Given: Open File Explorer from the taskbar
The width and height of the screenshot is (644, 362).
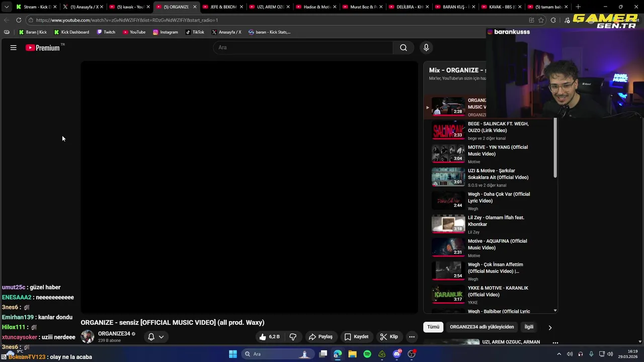Looking at the screenshot, I should pos(352,354).
